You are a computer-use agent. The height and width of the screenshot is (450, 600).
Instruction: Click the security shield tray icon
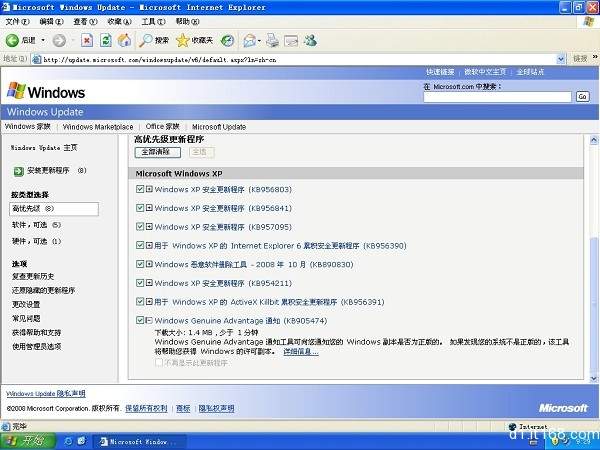pyautogui.click(x=555, y=442)
